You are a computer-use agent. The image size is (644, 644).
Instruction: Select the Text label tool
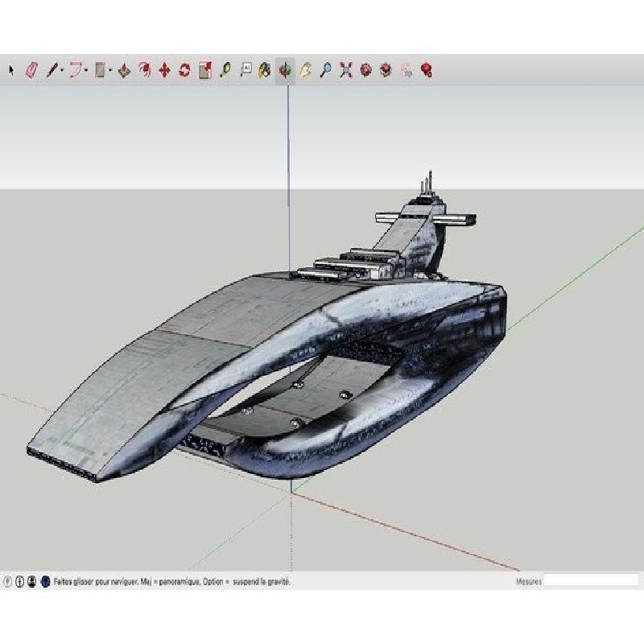click(x=246, y=69)
